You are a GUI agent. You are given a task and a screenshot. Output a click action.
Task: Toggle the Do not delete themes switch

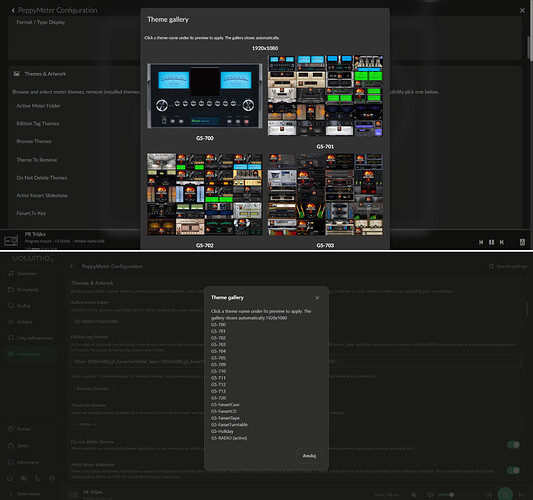point(513,445)
